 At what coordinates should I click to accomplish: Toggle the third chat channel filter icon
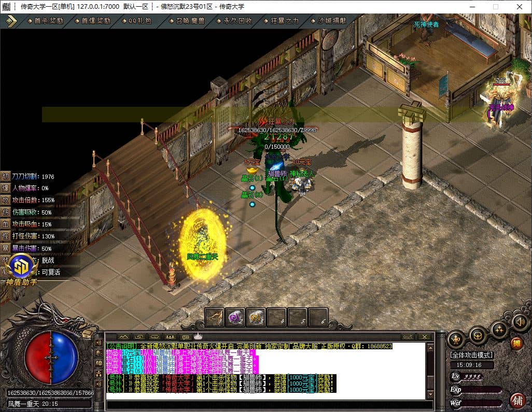99,363
